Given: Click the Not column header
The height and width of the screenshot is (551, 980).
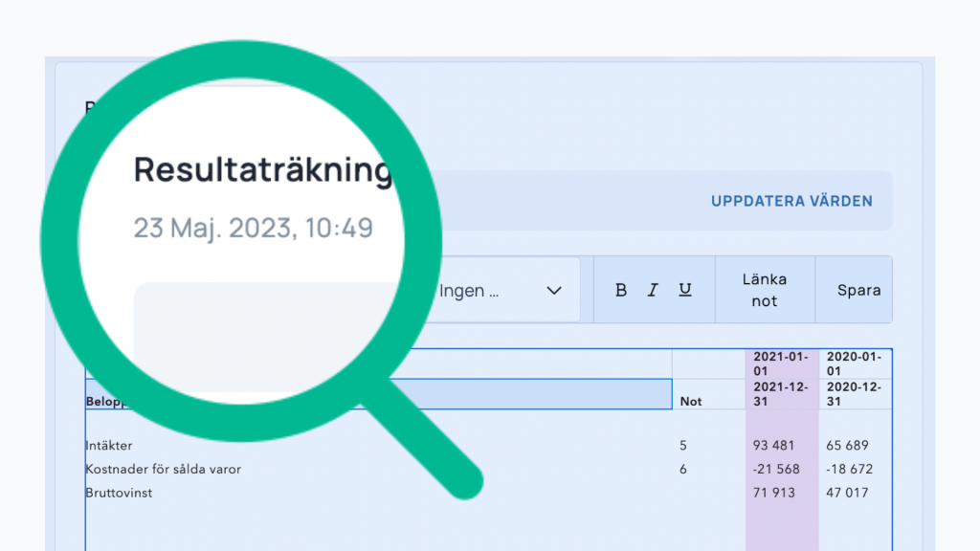Looking at the screenshot, I should (x=691, y=402).
